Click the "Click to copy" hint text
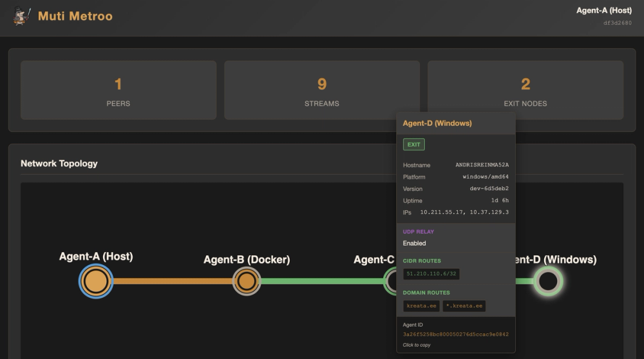The width and height of the screenshot is (644, 359). point(417,345)
